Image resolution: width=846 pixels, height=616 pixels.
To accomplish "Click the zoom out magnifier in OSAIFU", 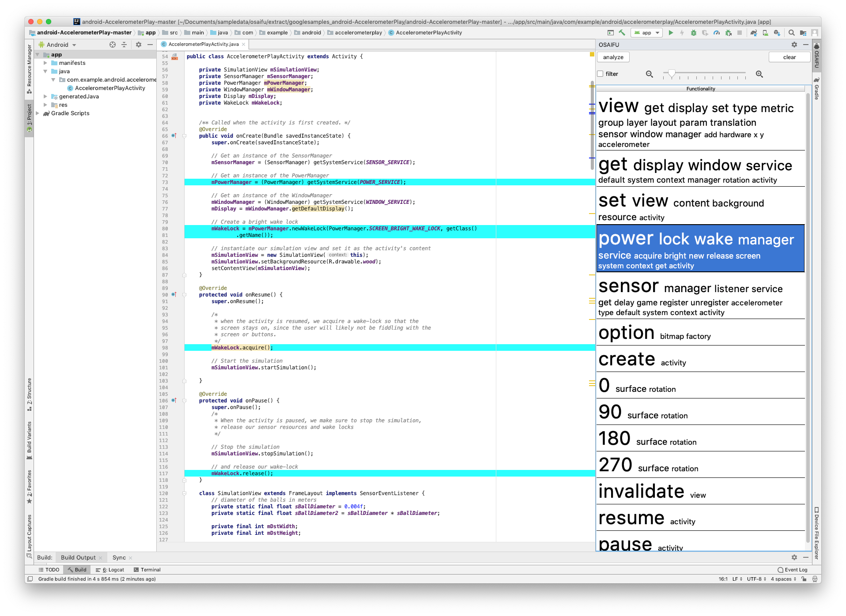I will pyautogui.click(x=650, y=74).
